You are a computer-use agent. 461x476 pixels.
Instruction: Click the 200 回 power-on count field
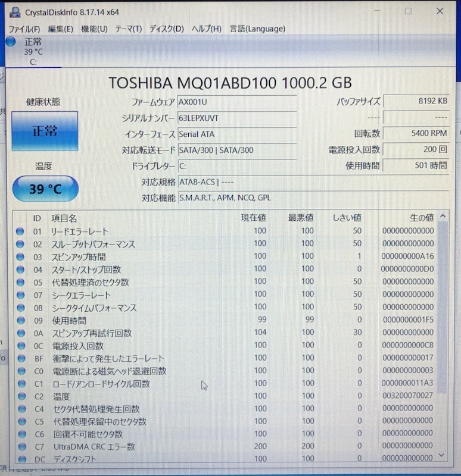[x=416, y=149]
